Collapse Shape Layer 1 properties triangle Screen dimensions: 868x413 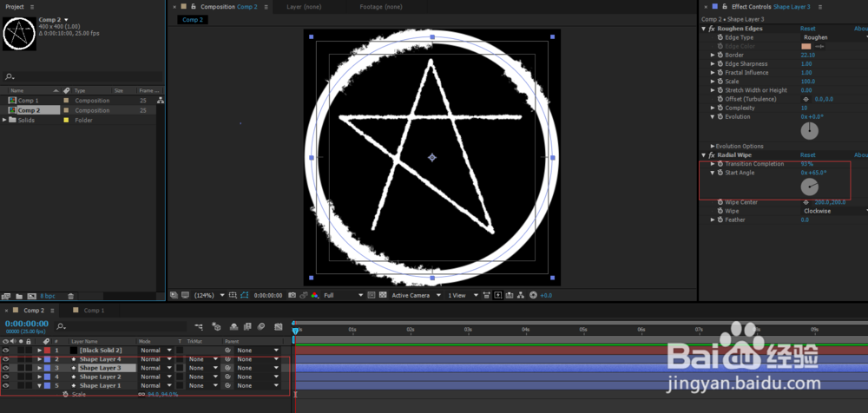(x=39, y=386)
